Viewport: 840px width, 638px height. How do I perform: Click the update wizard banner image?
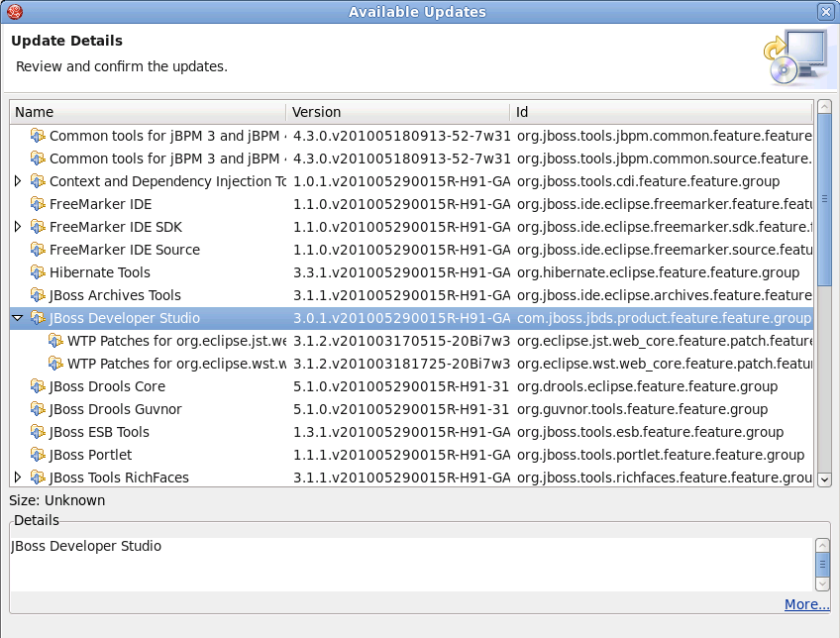coord(798,57)
